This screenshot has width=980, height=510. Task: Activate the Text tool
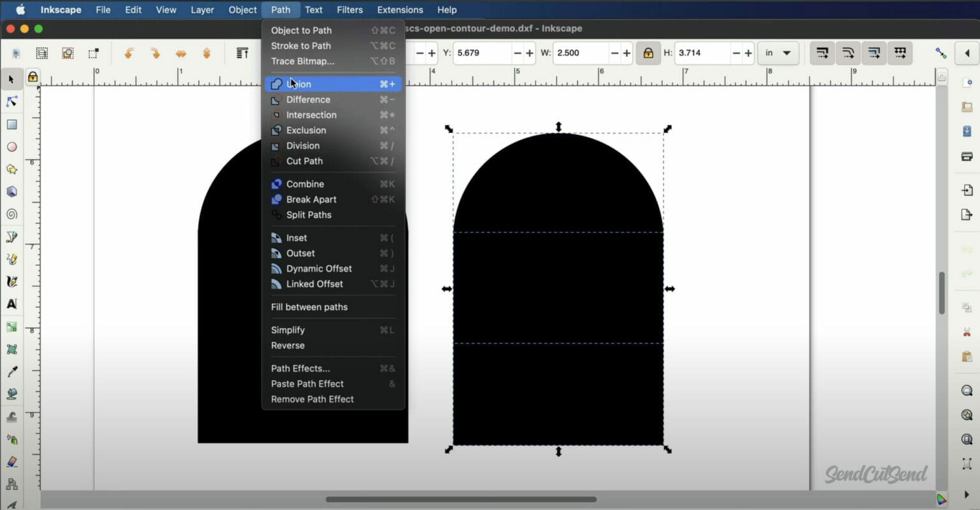coord(11,303)
